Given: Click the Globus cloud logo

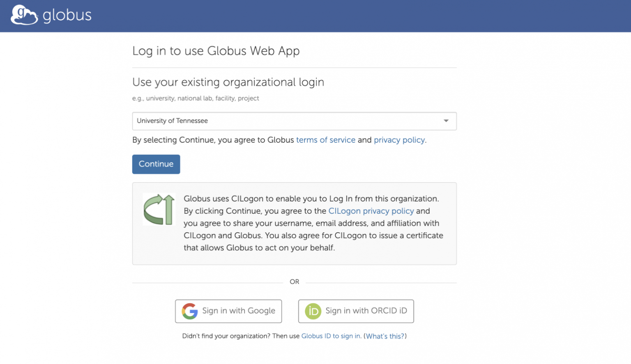Looking at the screenshot, I should coord(23,15).
